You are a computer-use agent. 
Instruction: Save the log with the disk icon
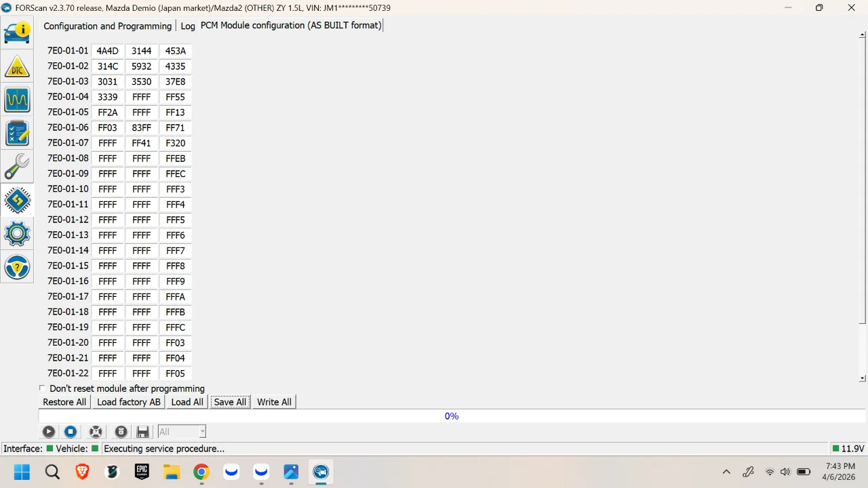click(x=142, y=432)
